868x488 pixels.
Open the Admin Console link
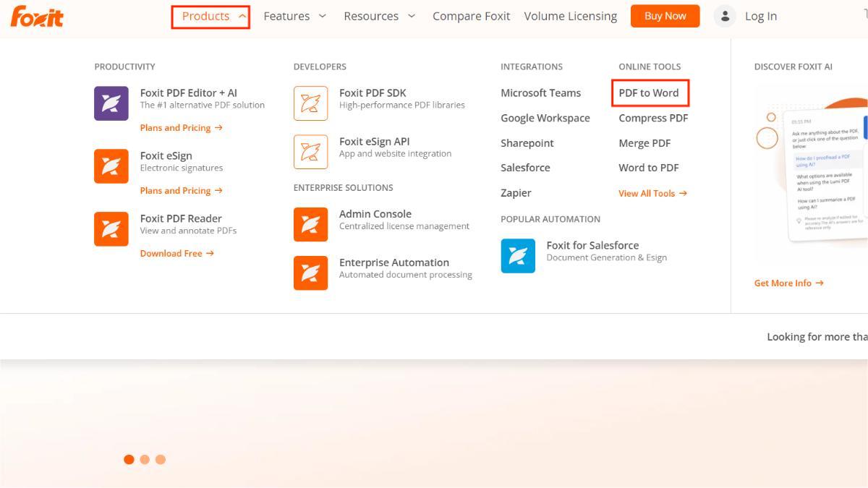(375, 214)
